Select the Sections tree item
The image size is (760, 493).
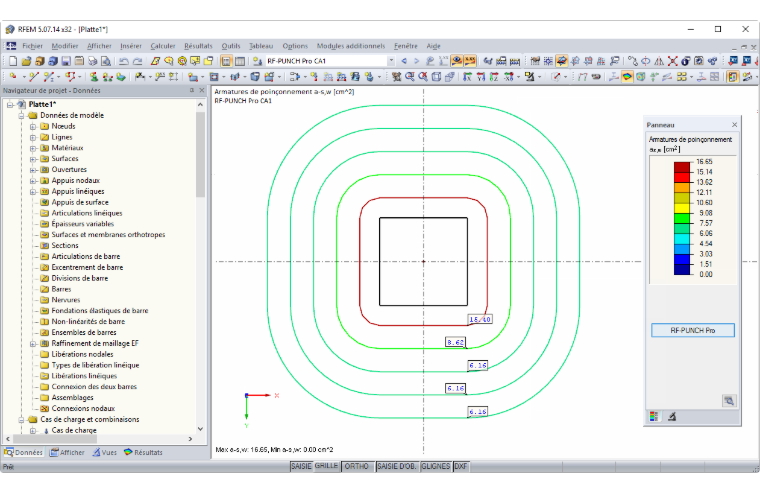point(64,246)
